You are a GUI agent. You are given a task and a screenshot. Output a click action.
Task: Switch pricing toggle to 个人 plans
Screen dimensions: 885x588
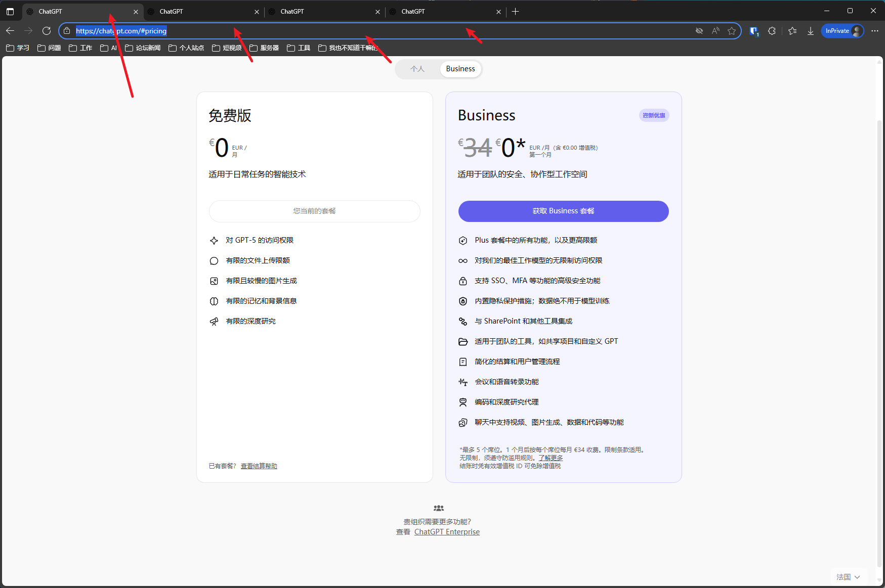(417, 69)
